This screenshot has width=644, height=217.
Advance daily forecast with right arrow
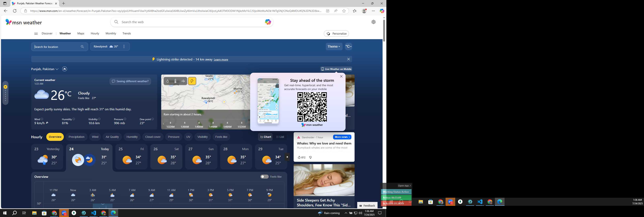(287, 157)
